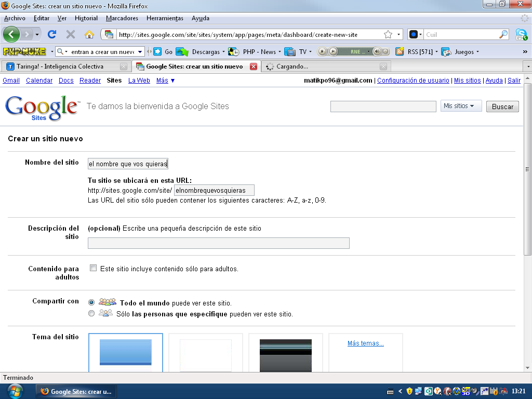Open the Descargas toolbar menu

[201, 51]
